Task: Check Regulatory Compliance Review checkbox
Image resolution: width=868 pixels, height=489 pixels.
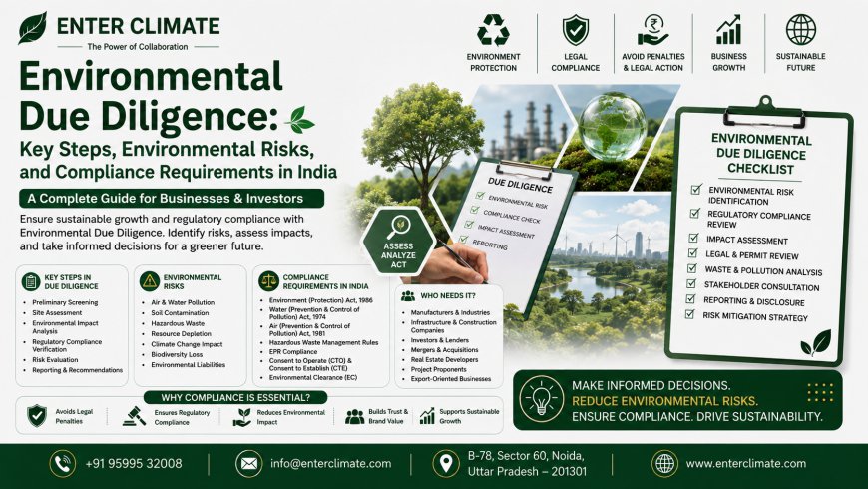Action: (695, 214)
